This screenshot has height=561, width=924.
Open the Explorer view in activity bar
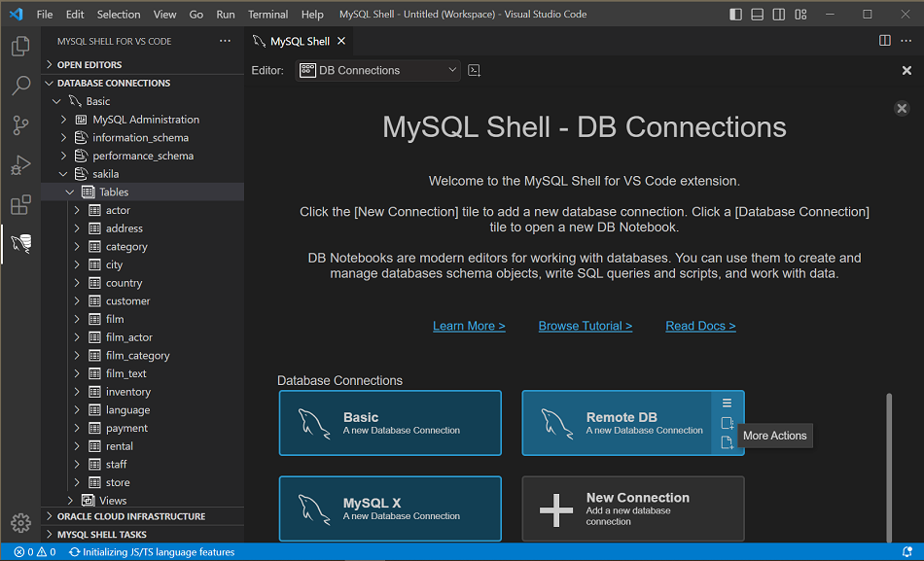20,46
